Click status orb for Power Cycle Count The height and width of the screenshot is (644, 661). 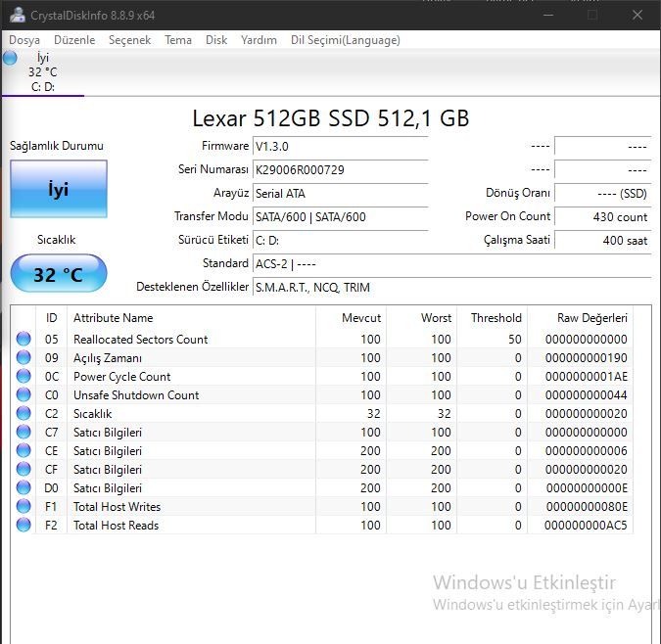(24, 376)
